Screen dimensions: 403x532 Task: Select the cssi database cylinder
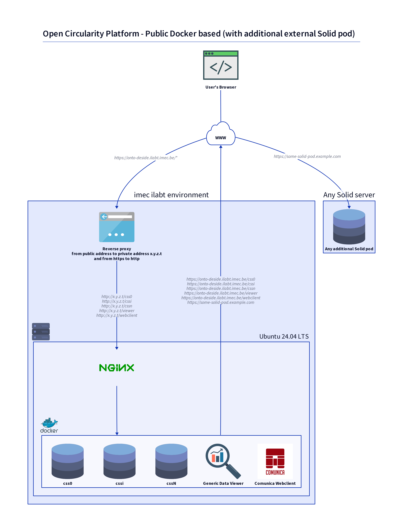[x=120, y=461]
